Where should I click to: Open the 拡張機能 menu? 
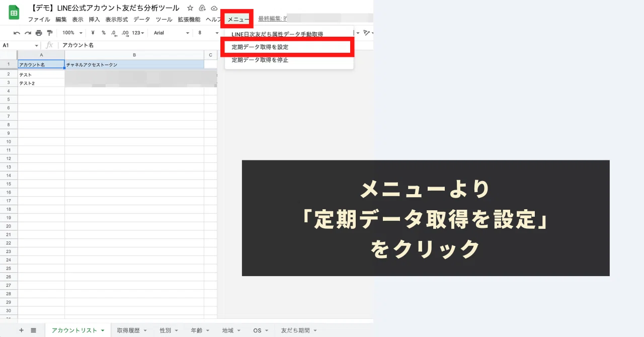coord(189,20)
